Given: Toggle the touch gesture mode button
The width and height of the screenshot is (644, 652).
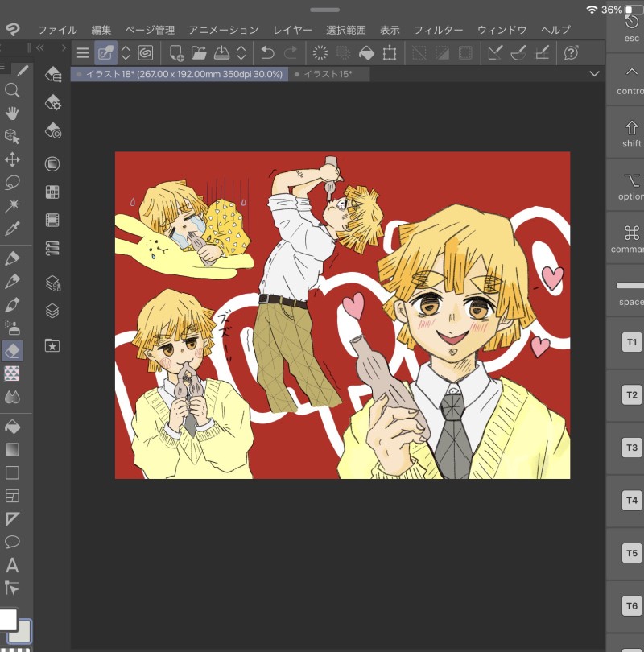Looking at the screenshot, I should (x=105, y=53).
